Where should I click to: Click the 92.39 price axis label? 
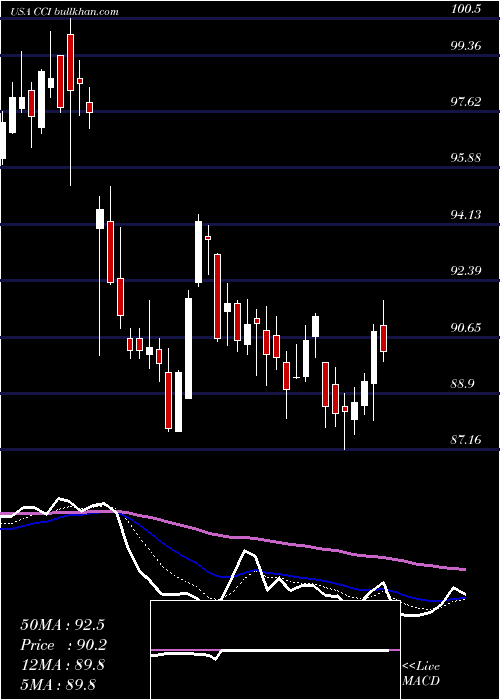pos(466,271)
